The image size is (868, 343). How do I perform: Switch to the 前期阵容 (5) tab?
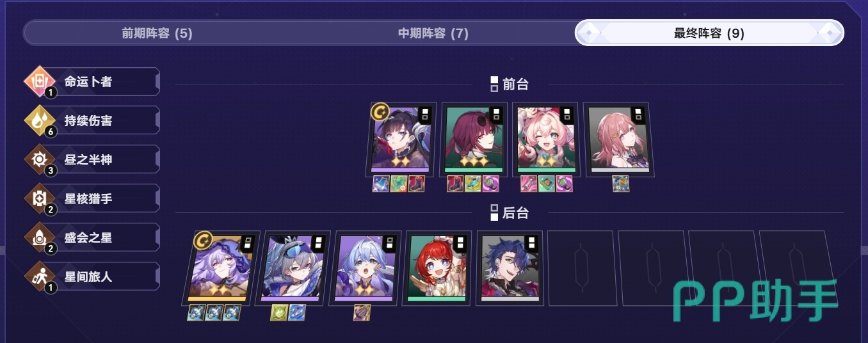(157, 33)
